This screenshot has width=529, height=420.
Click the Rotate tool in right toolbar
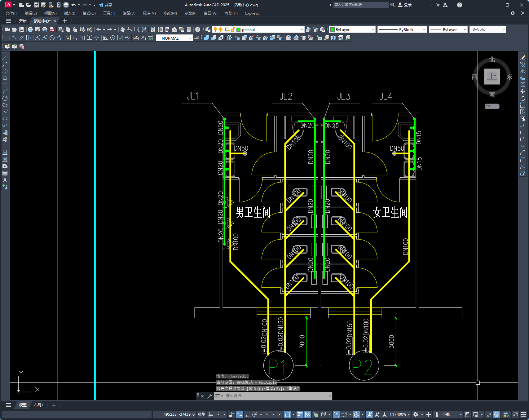click(523, 98)
